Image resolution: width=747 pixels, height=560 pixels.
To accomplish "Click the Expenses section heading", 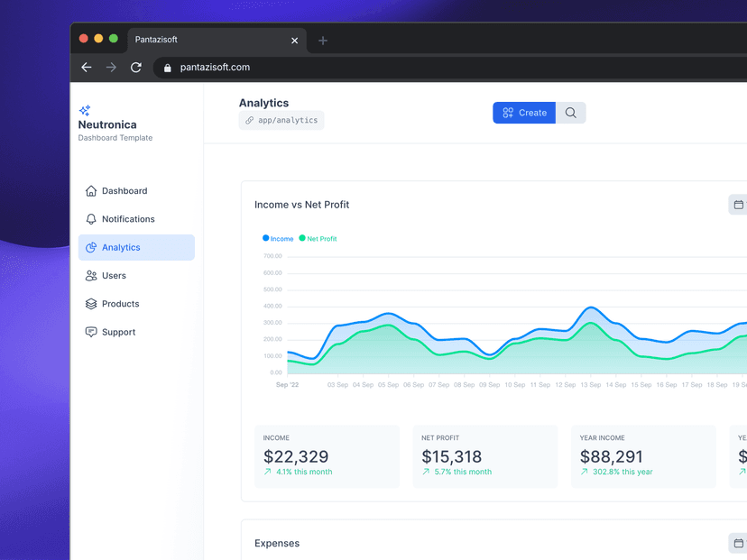I will pos(277,544).
